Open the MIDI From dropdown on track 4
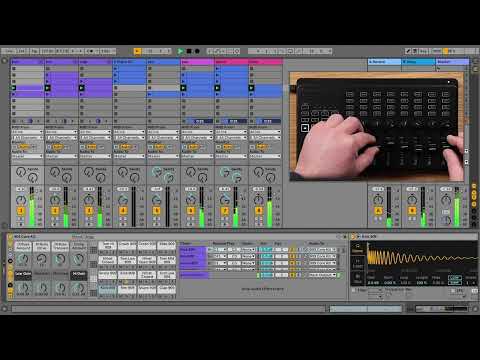The height and width of the screenshot is (360, 480). [x=129, y=132]
